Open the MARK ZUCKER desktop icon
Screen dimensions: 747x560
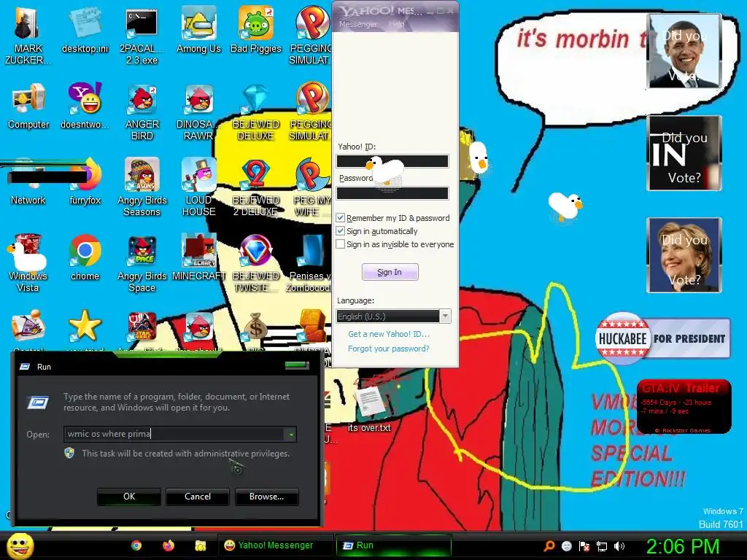pos(28,36)
